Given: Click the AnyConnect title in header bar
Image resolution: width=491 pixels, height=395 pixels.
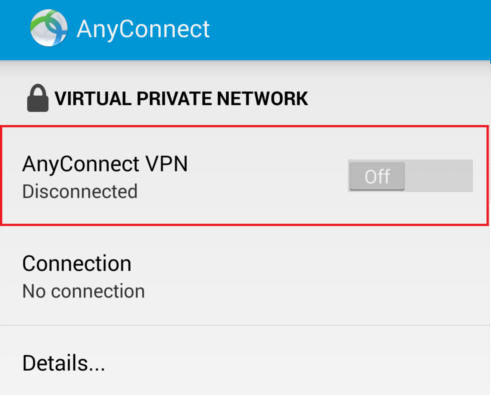Looking at the screenshot, I should tap(143, 29).
